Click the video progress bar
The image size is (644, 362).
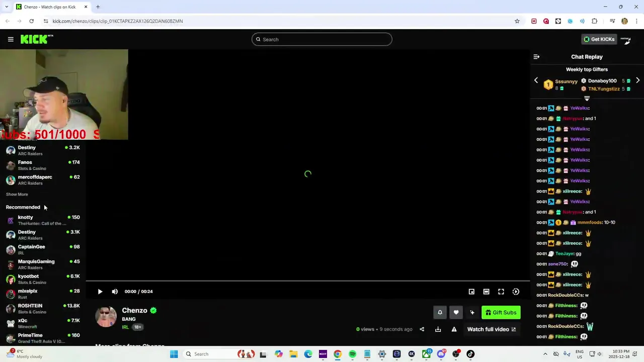click(x=308, y=281)
